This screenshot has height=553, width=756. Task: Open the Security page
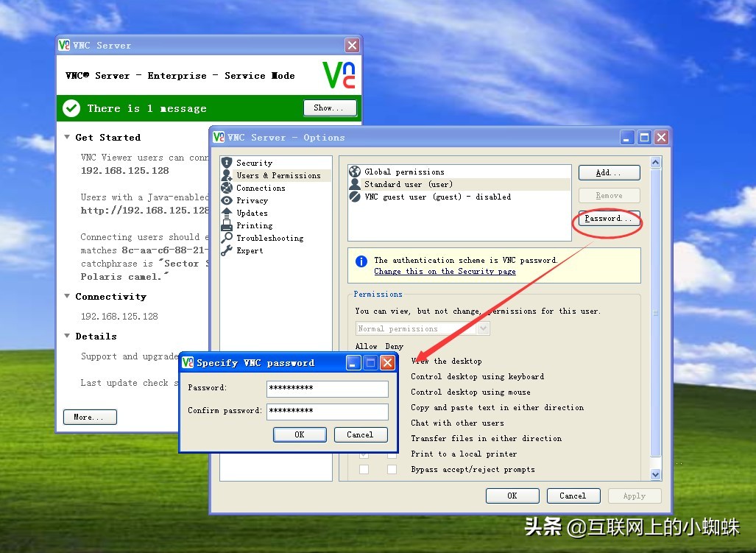[x=254, y=163]
